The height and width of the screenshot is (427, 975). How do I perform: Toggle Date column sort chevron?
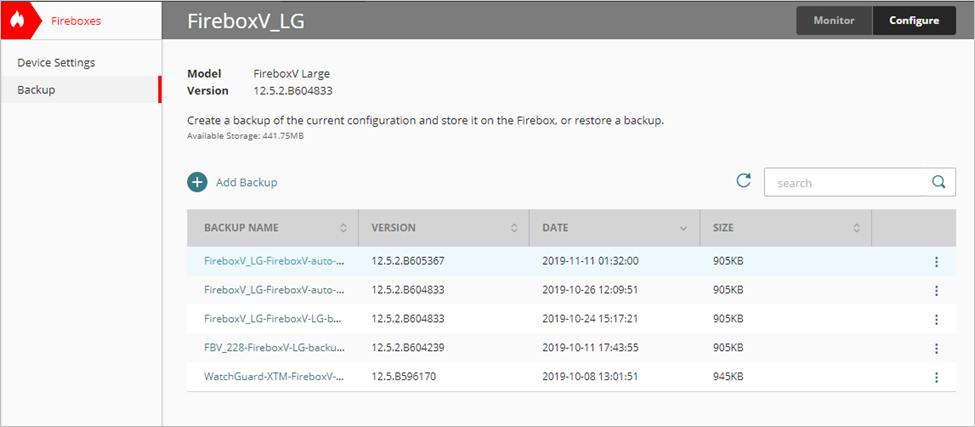pyautogui.click(x=684, y=229)
